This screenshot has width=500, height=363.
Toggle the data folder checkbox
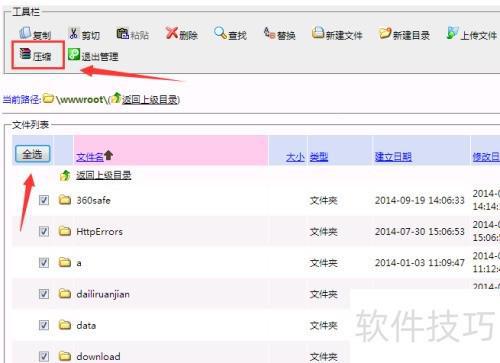pos(44,325)
